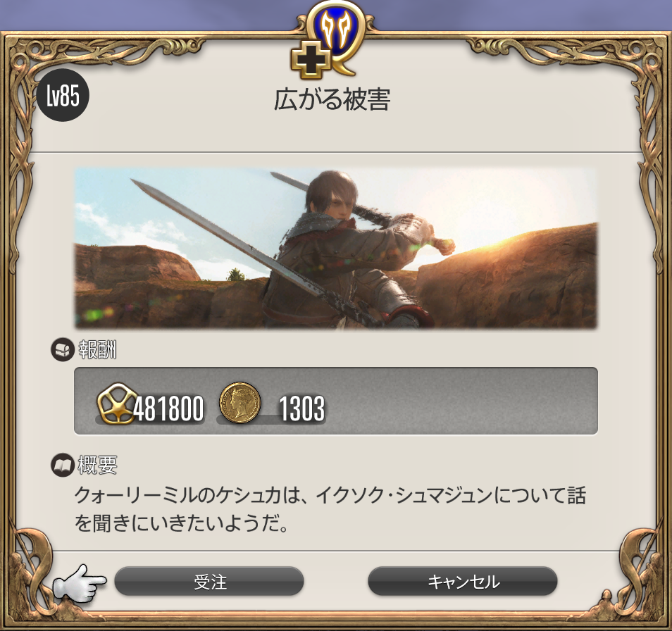
Task: Click empty area of gray rewards panel
Action: coord(463,401)
